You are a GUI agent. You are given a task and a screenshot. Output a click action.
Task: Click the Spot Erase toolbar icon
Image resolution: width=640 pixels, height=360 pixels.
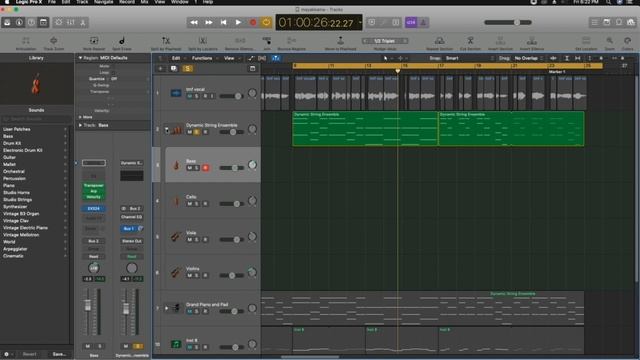(x=122, y=41)
